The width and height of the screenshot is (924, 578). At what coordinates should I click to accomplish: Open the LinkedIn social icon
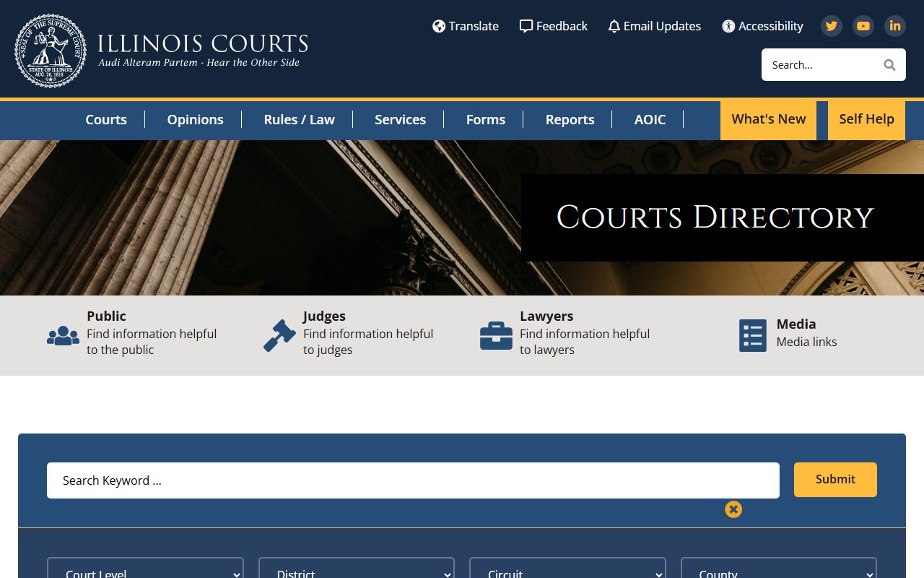click(x=895, y=26)
